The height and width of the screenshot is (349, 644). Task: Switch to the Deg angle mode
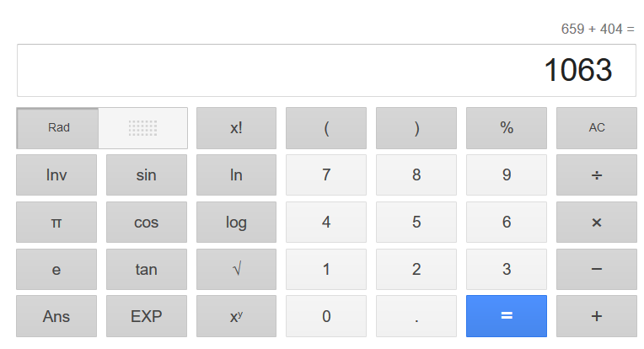click(x=142, y=128)
